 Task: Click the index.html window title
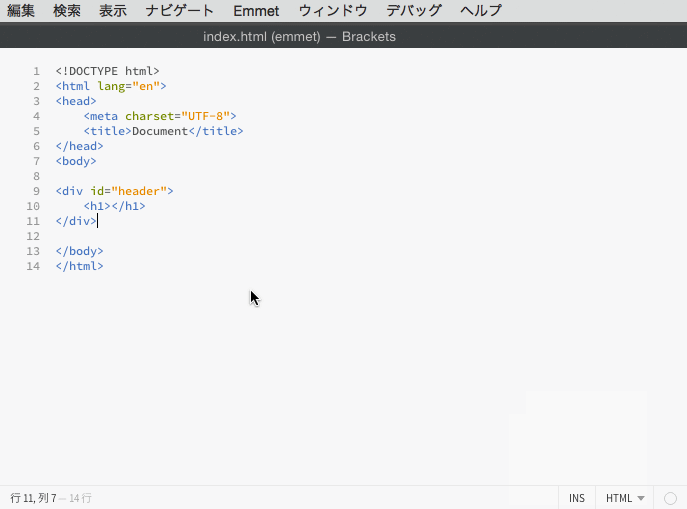tap(299, 36)
